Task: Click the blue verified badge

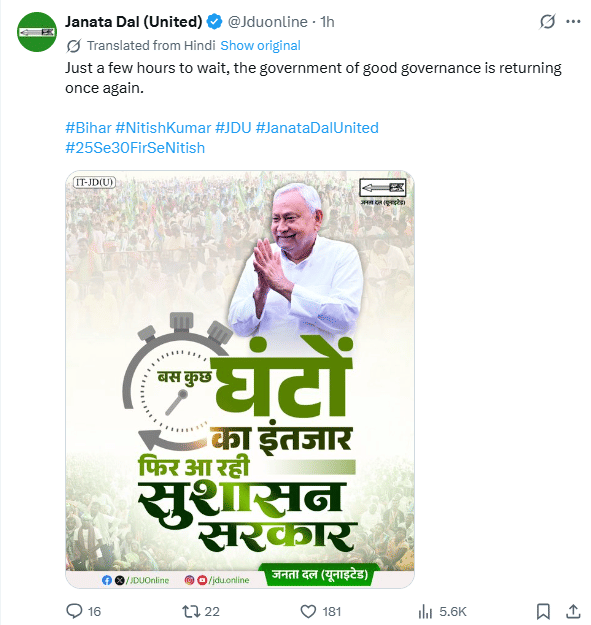Action: tap(215, 22)
